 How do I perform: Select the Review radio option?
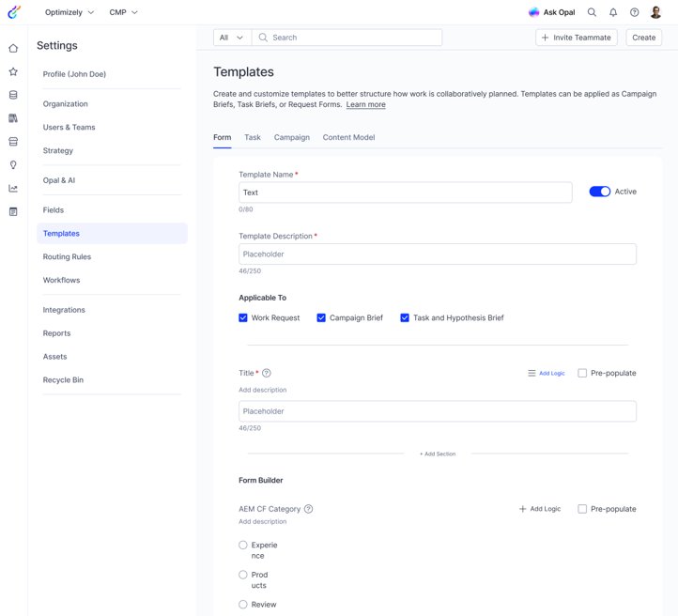(x=244, y=605)
